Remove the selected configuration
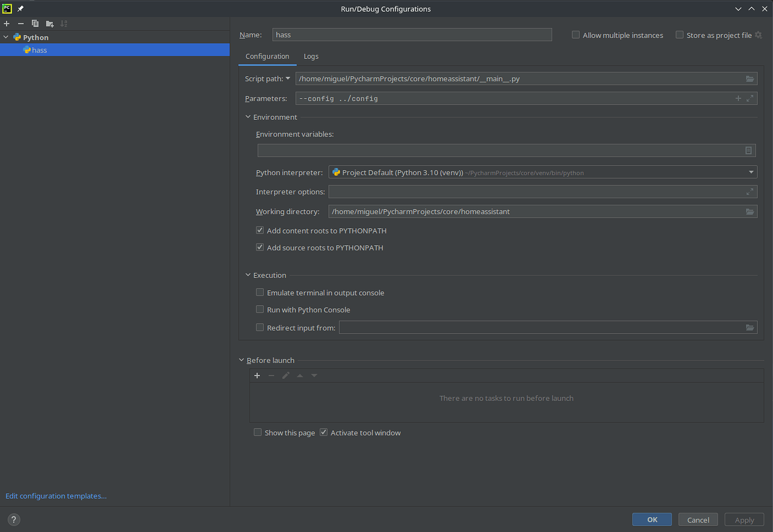Image resolution: width=773 pixels, height=532 pixels. (x=20, y=24)
